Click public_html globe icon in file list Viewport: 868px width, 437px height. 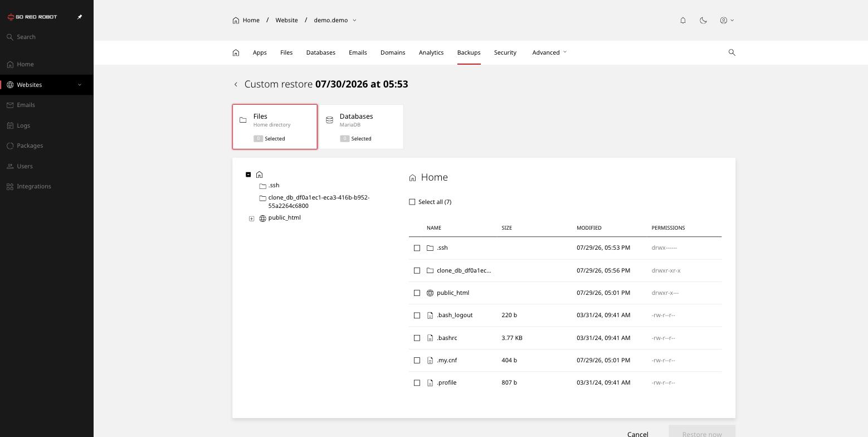click(x=430, y=293)
